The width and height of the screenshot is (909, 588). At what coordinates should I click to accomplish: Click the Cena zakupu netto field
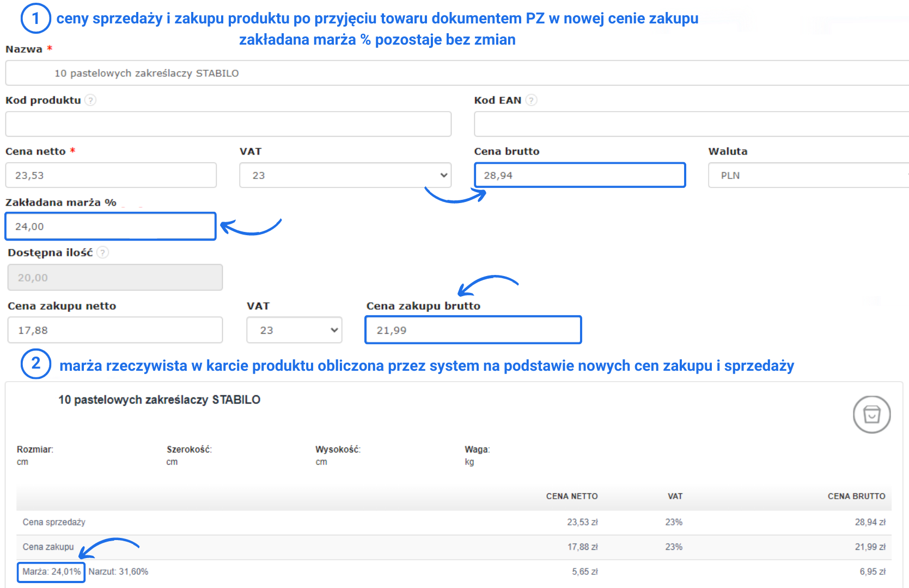[x=115, y=330]
